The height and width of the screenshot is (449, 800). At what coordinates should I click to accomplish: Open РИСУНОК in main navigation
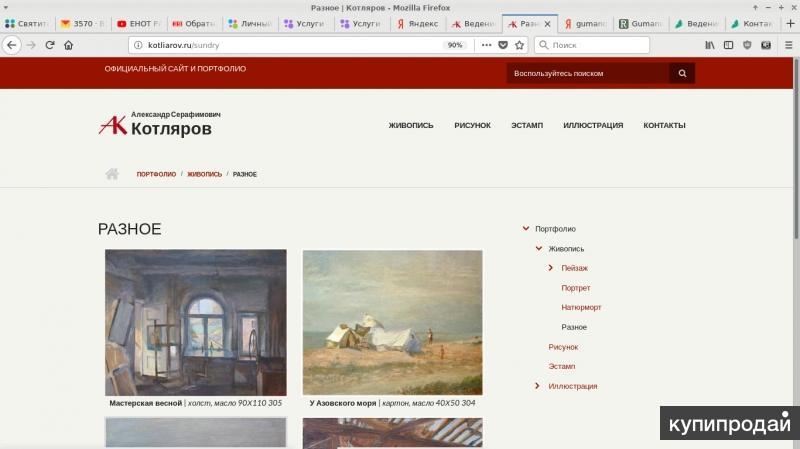(472, 125)
